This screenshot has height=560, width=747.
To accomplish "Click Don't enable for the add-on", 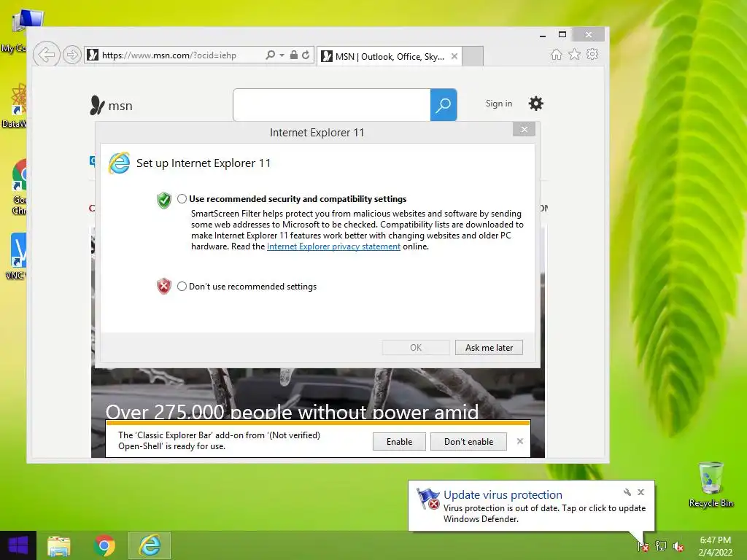I will tap(468, 441).
